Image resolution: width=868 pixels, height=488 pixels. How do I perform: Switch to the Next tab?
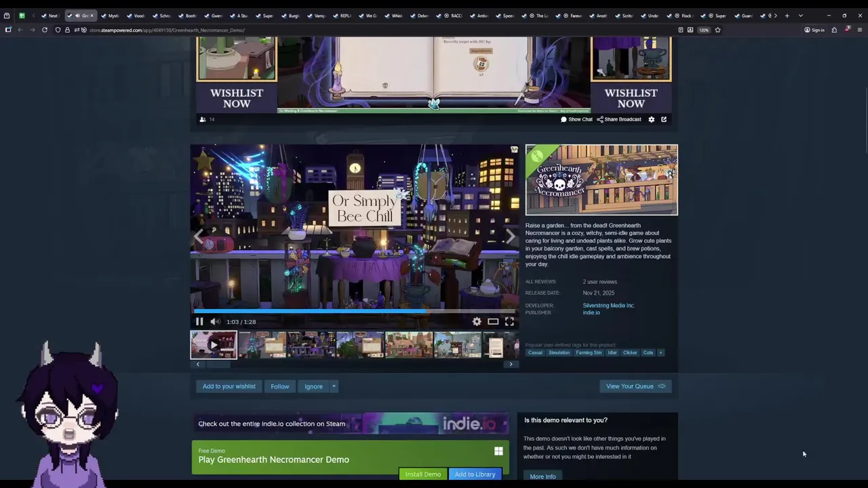pyautogui.click(x=50, y=16)
